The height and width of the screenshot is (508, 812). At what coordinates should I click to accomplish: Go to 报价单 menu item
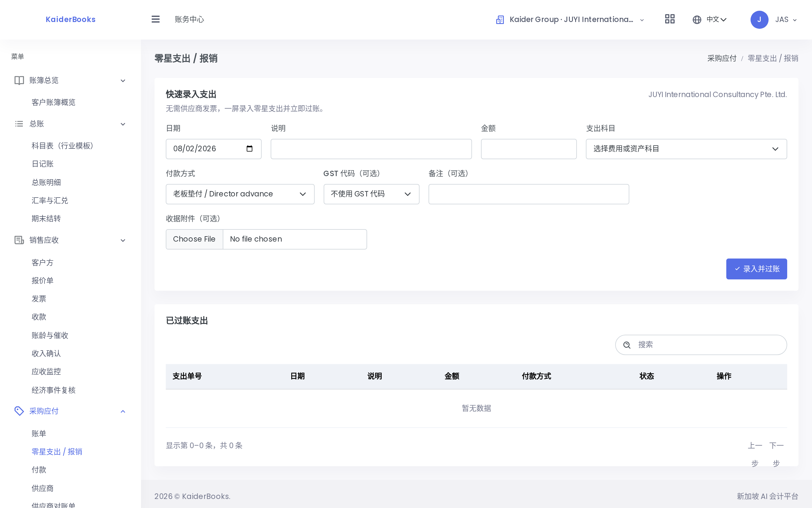42,281
